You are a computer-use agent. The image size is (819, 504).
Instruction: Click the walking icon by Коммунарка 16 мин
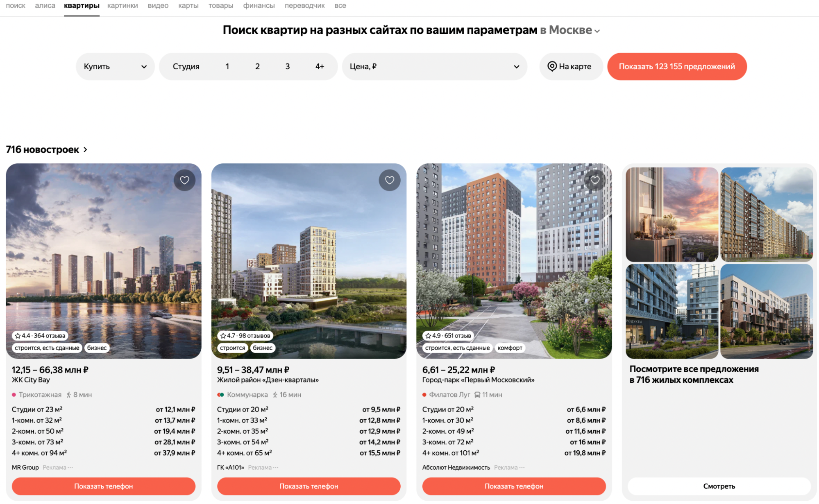click(275, 395)
